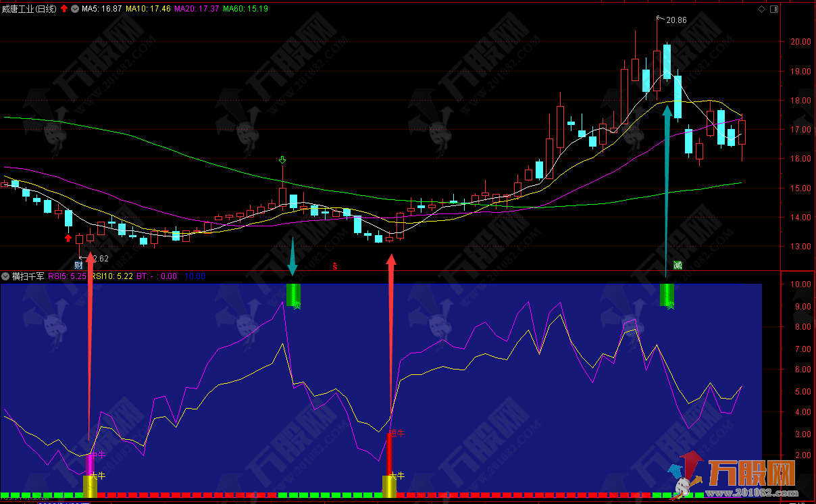Viewport: 816px width, 504px height.
Task: Click the green MA60: 15.19 label
Action: pos(245,9)
